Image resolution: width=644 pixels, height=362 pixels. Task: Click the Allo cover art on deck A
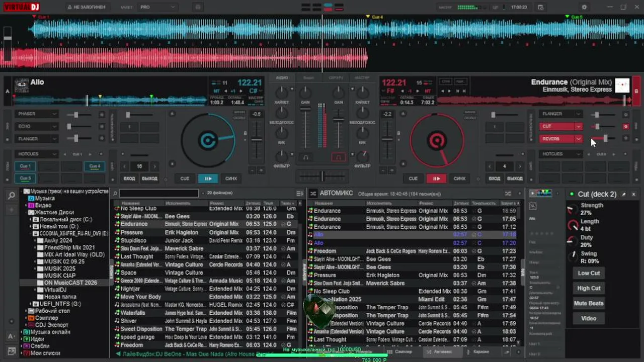coord(21,85)
